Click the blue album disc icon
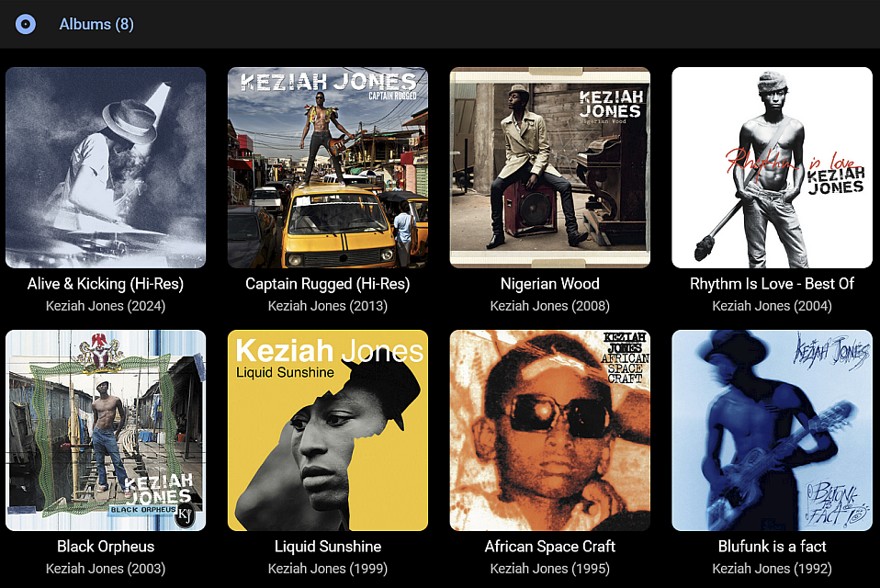Viewport: 880px width, 588px height. click(25, 24)
